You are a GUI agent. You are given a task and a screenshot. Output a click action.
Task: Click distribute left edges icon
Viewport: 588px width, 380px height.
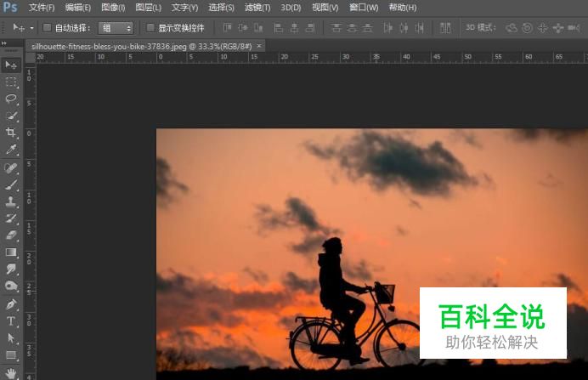[388, 28]
